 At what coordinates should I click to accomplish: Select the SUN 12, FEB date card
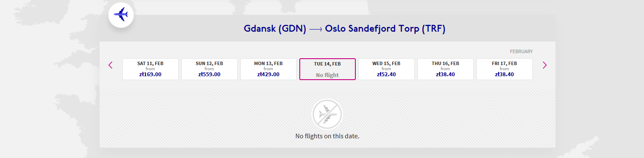click(210, 69)
